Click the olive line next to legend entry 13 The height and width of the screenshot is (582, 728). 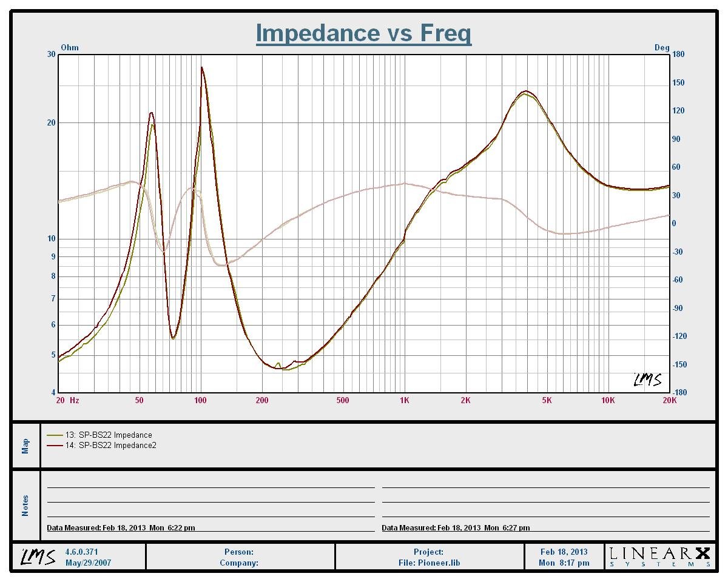[x=55, y=435]
